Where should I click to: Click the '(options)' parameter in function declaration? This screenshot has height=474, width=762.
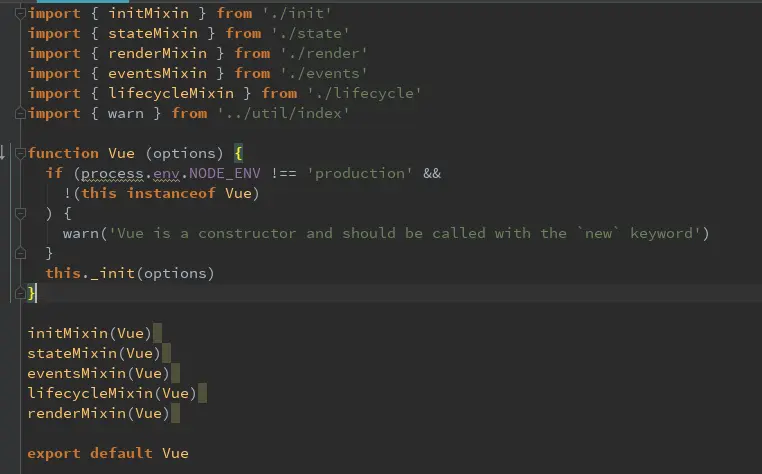click(184, 153)
